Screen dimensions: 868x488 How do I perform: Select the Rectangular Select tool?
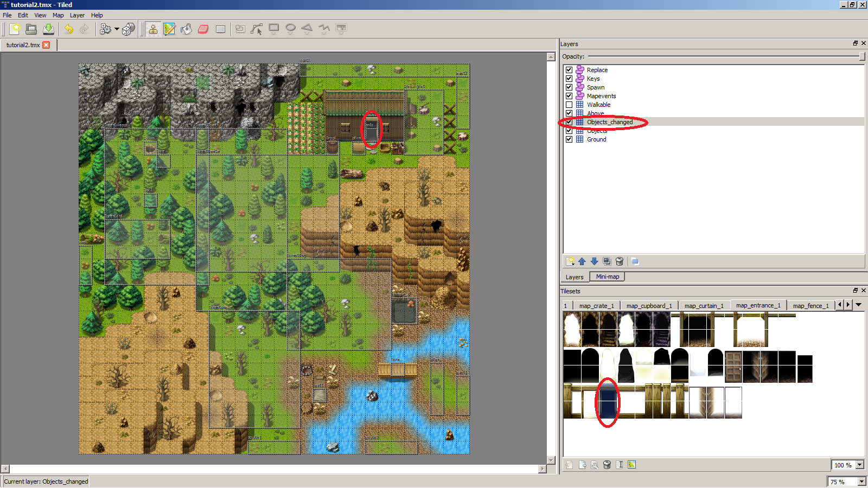point(220,29)
